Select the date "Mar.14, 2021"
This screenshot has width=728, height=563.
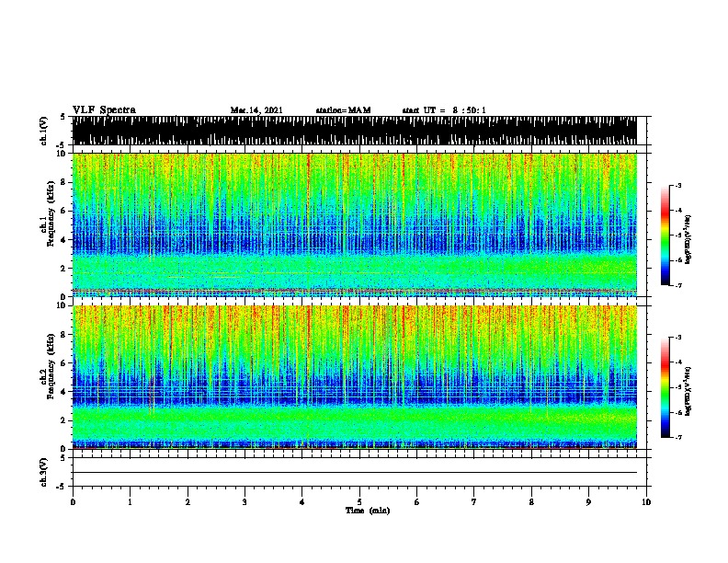(x=256, y=110)
